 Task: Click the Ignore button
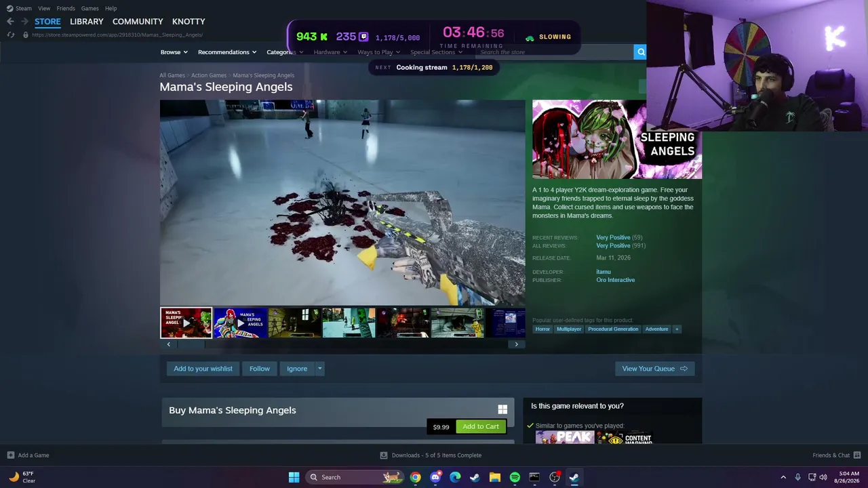[297, 369]
